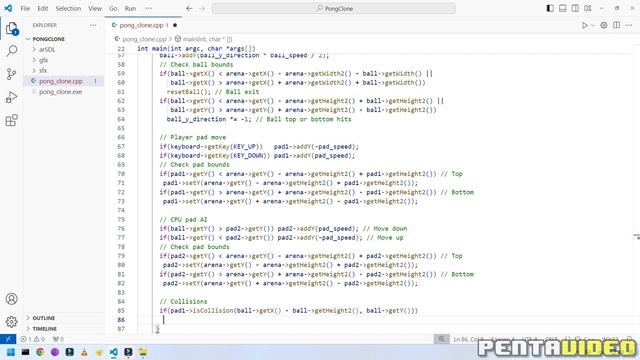Click the line and column status item
The width and height of the screenshot is (640, 360).
[468, 339]
